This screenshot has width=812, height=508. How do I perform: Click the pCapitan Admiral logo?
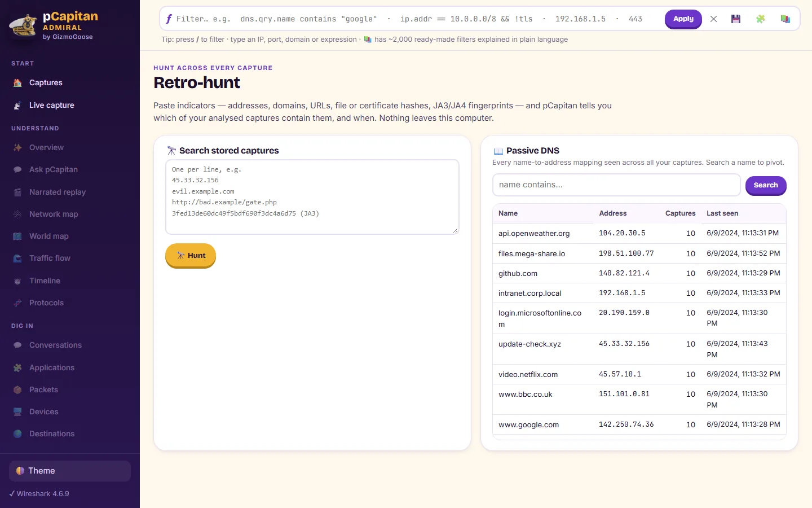coord(54,26)
